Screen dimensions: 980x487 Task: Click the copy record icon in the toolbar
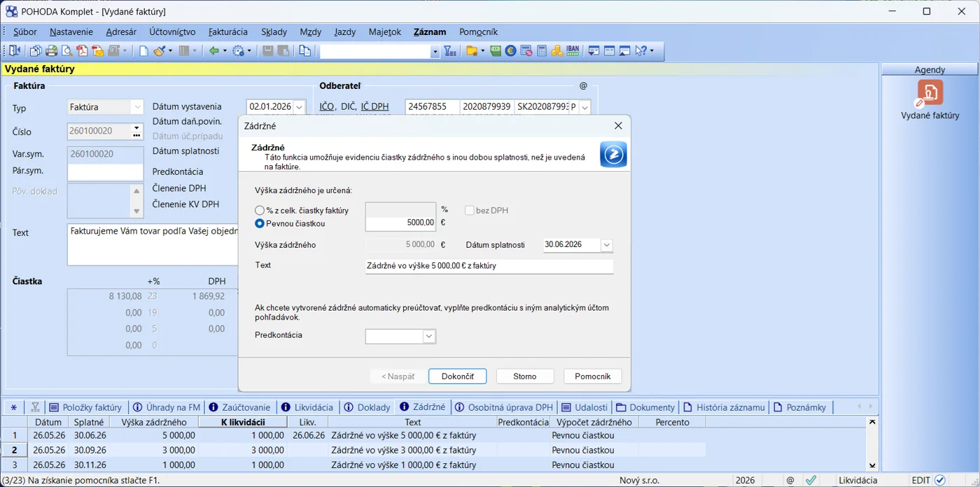point(304,51)
